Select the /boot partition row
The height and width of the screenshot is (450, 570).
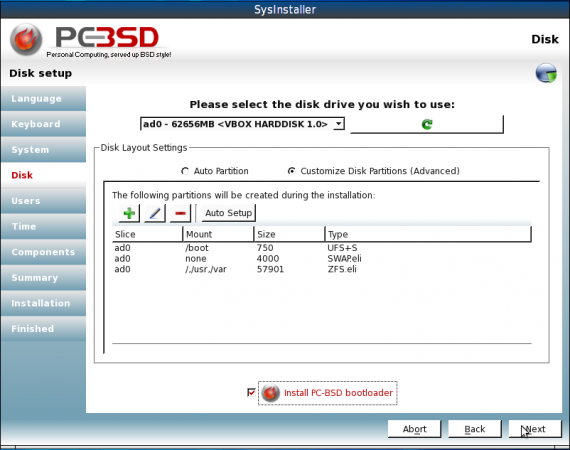(x=322, y=248)
